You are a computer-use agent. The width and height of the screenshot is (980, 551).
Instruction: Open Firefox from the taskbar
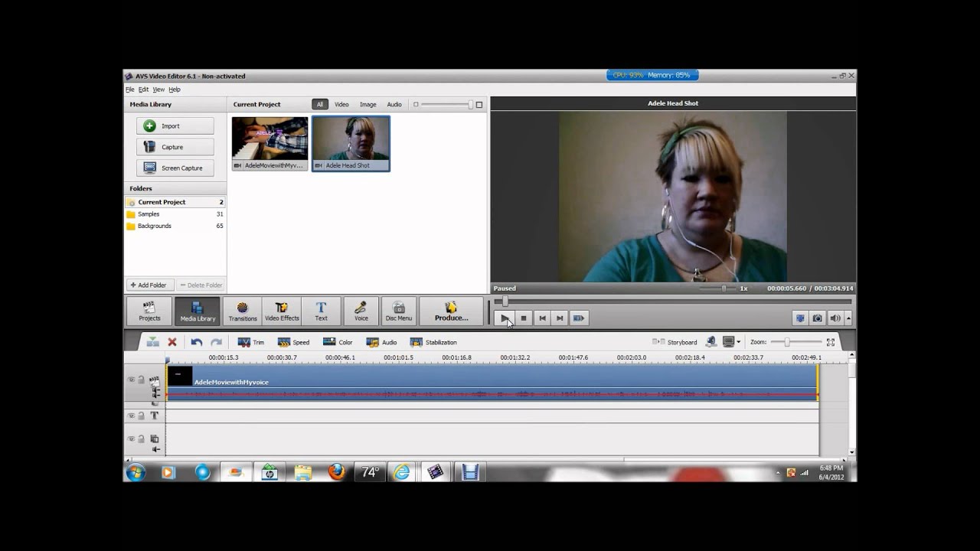click(336, 472)
